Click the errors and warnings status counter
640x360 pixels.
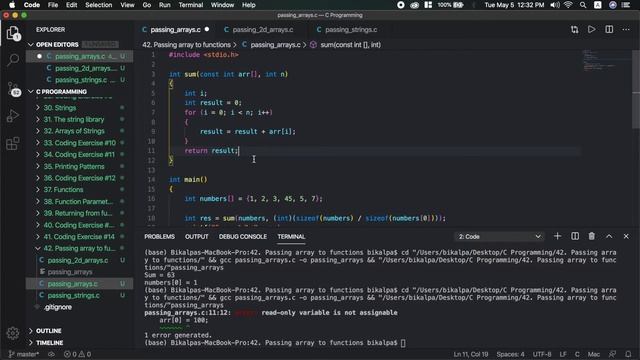click(77, 354)
